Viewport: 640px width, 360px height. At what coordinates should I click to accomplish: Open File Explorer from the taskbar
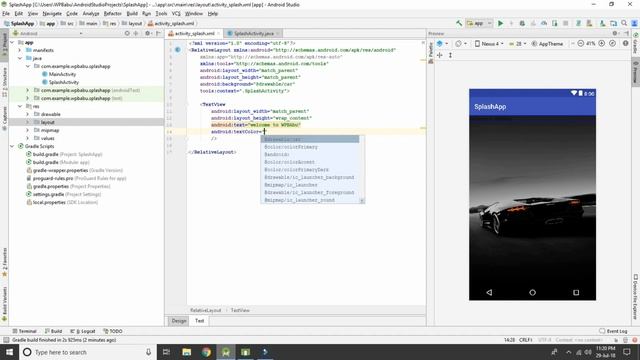click(187, 352)
